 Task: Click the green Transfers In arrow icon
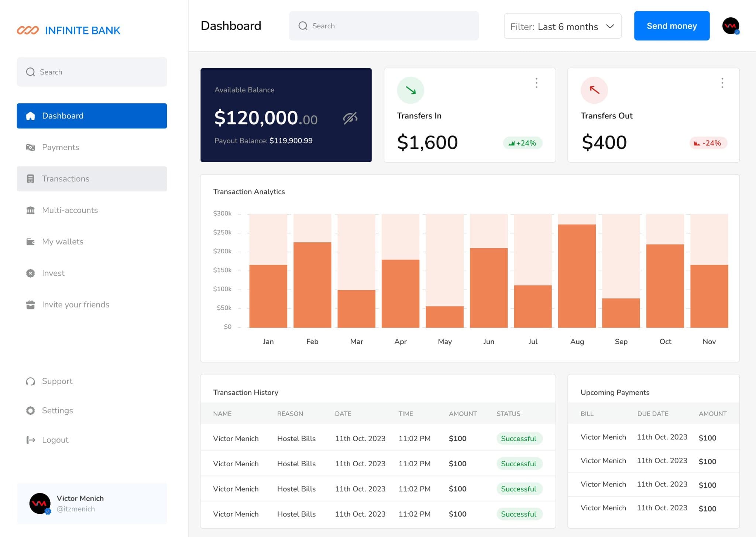[x=410, y=90]
